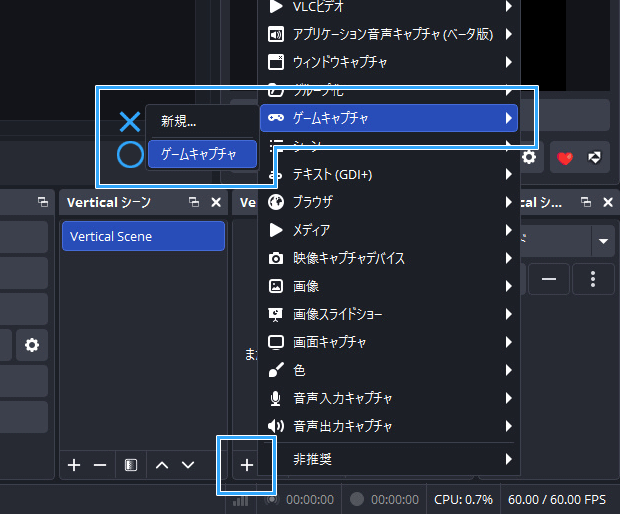The height and width of the screenshot is (514, 620).
Task: Select existing ゲームキャプチャ entry under 新規...
Action: click(x=202, y=154)
